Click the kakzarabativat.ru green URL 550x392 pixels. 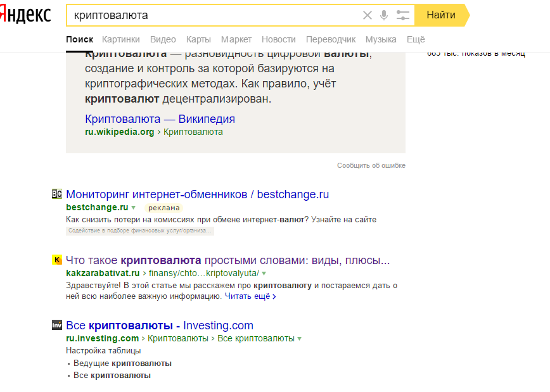[103, 273]
